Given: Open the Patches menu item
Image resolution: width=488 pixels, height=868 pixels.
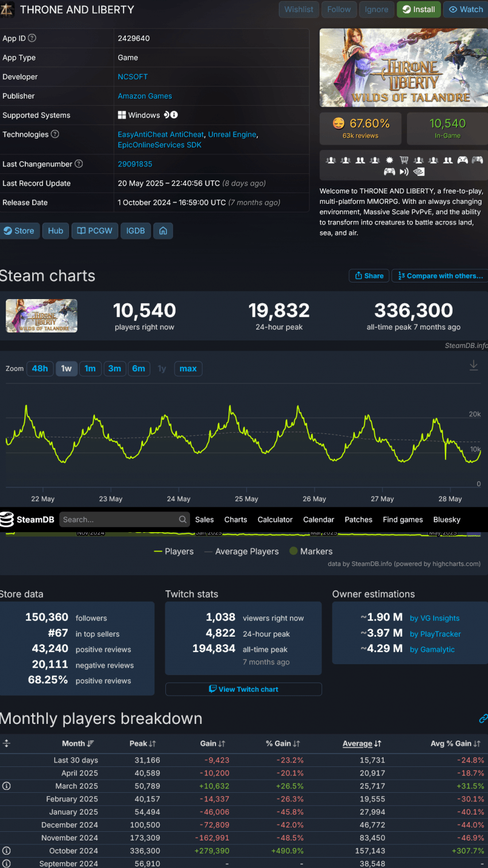Looking at the screenshot, I should point(359,520).
